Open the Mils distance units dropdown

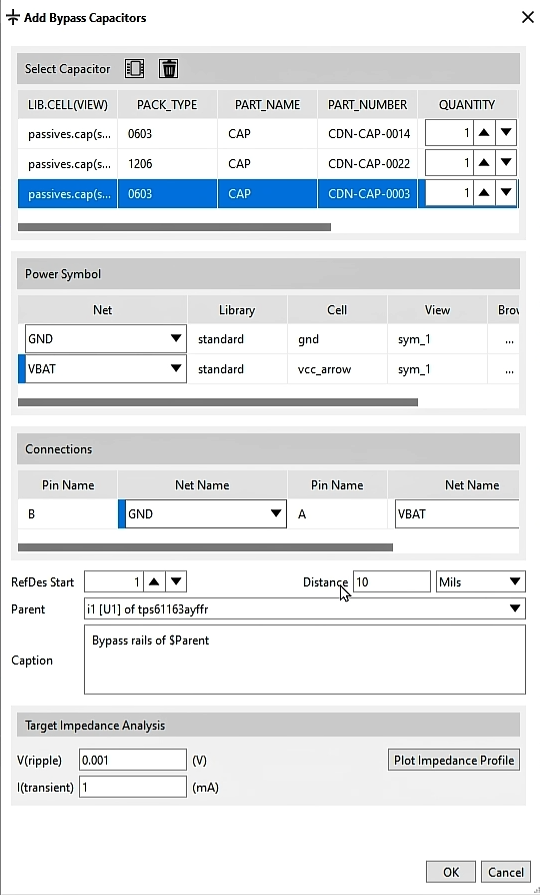click(479, 582)
